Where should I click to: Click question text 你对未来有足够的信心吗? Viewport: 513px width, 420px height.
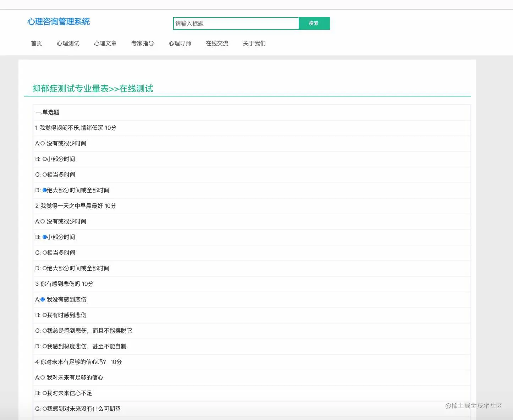click(73, 362)
